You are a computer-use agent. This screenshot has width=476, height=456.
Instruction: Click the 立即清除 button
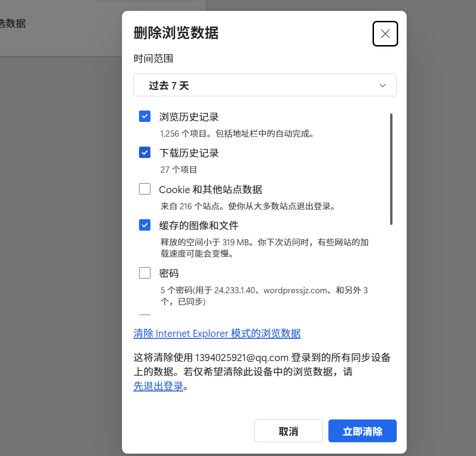click(x=363, y=431)
